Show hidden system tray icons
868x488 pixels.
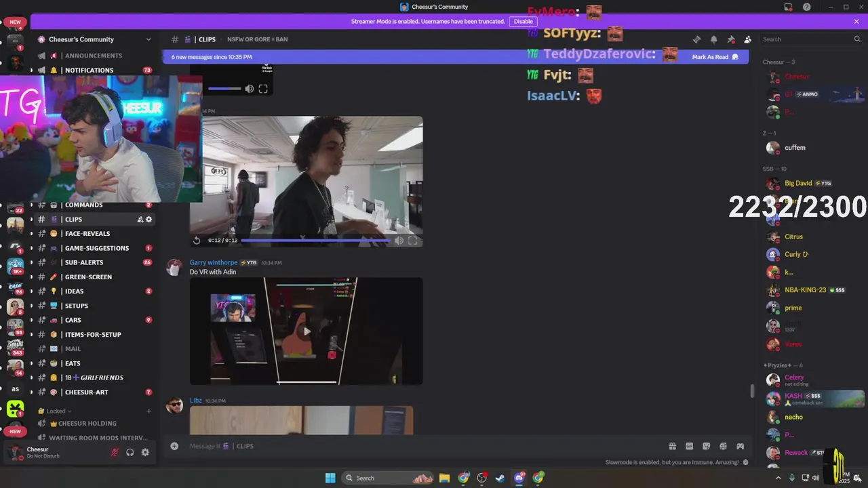point(778,478)
